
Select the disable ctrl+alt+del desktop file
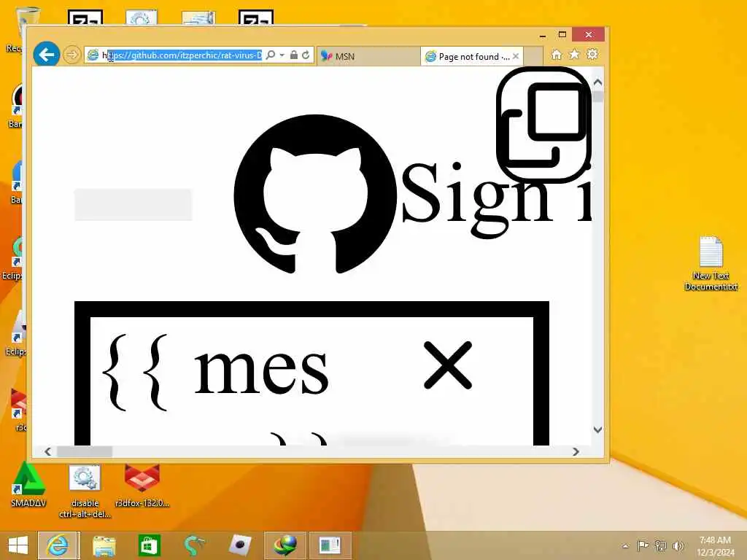[85, 491]
